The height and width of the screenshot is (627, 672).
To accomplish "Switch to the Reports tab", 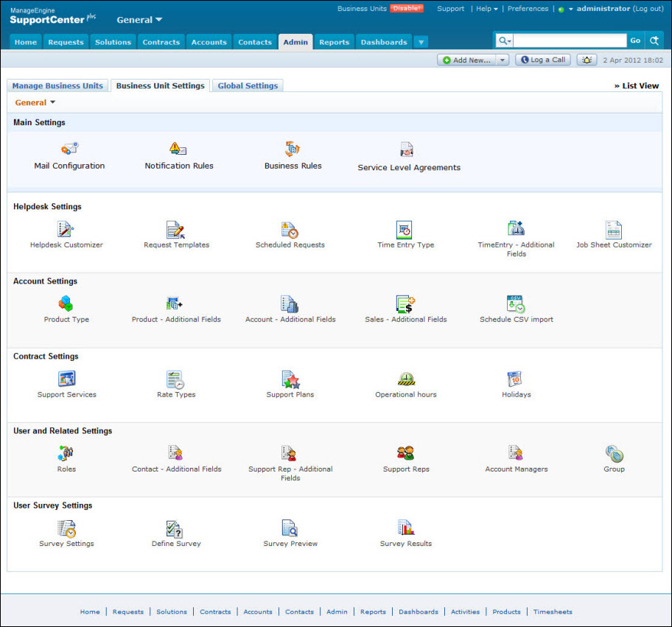I will (335, 42).
